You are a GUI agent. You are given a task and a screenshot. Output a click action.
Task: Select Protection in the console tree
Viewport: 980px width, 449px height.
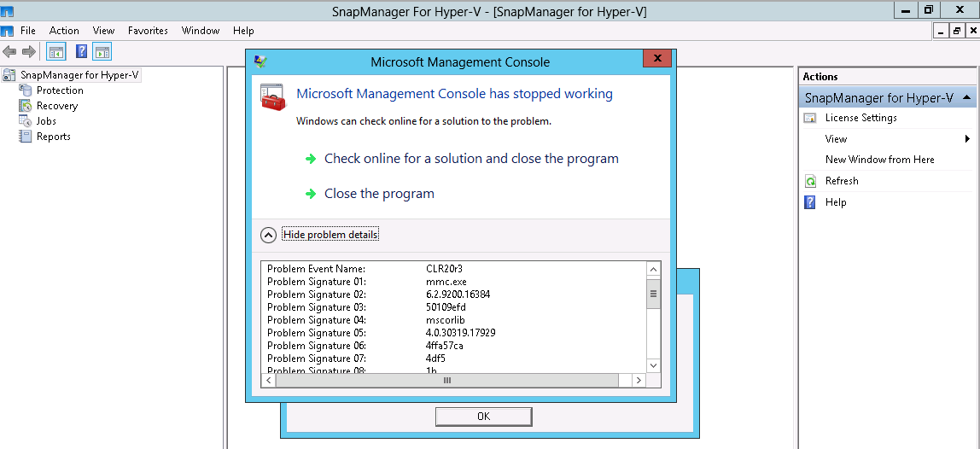(x=60, y=90)
